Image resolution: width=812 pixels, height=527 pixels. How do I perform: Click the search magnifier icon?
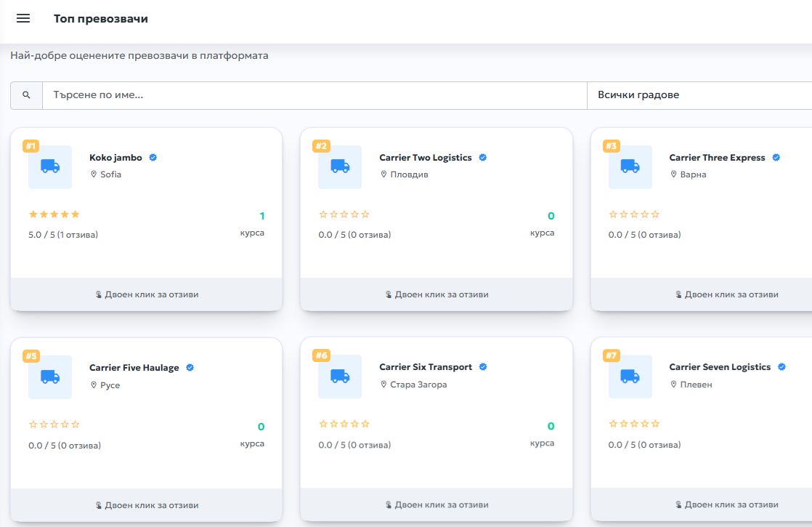(26, 95)
